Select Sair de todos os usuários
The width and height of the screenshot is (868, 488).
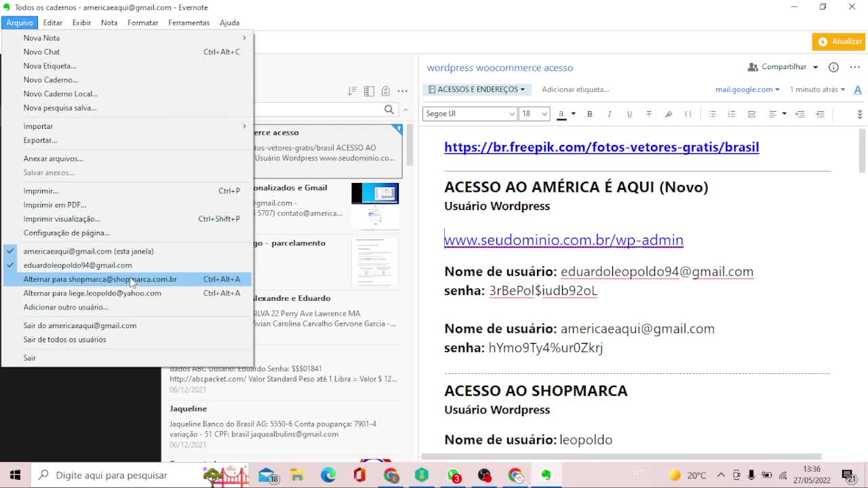[127, 340]
